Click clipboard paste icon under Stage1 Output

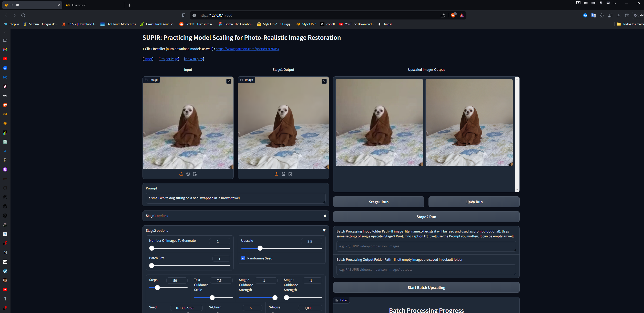click(290, 174)
